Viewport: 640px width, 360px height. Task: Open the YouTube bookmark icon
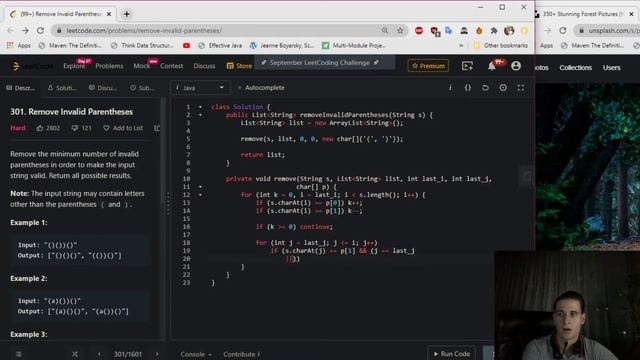(x=187, y=45)
